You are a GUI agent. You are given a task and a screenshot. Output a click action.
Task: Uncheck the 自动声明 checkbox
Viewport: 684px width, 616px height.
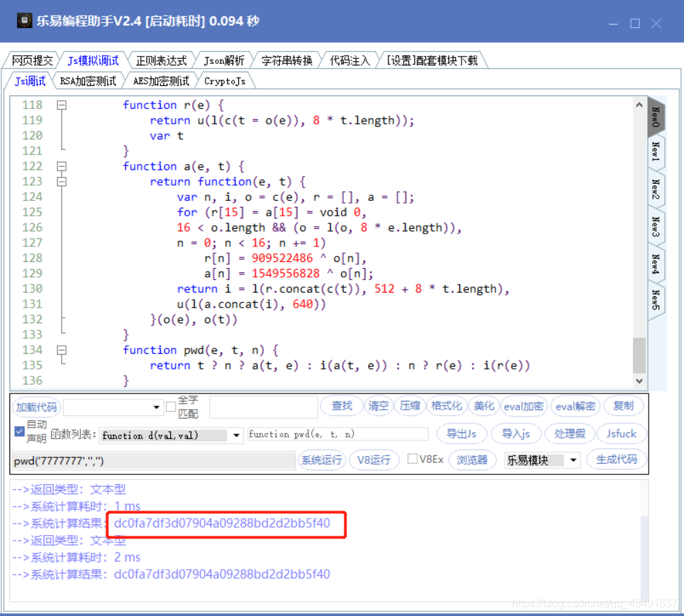coord(19,432)
